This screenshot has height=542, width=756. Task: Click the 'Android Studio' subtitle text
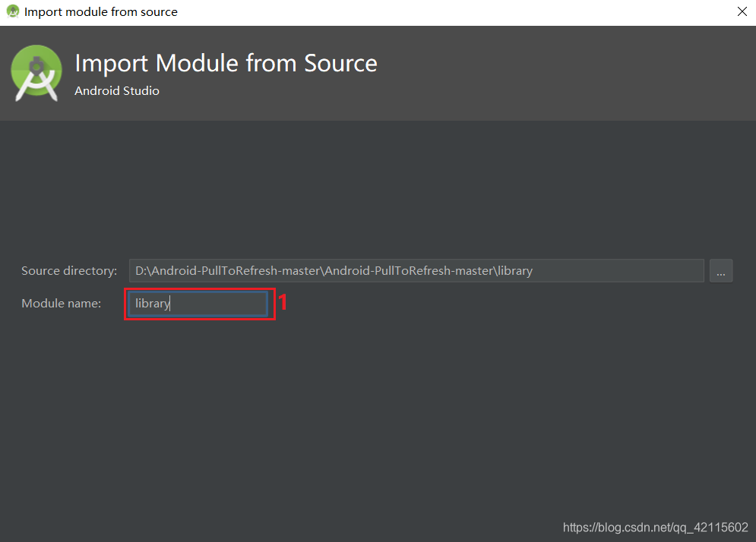[x=117, y=90]
